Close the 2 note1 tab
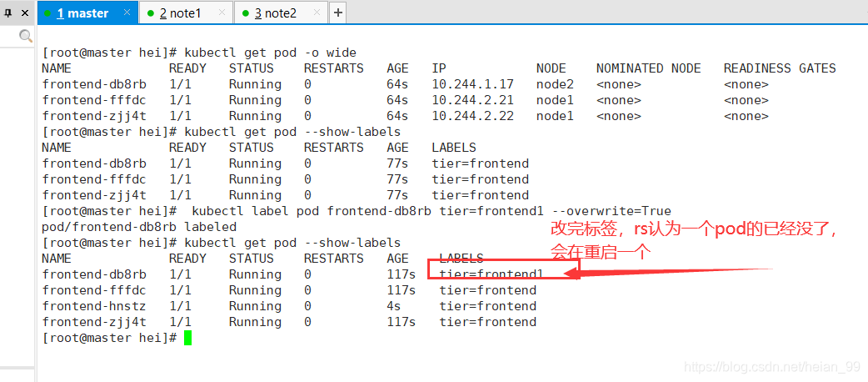Image resolution: width=868 pixels, height=382 pixels. [x=222, y=13]
